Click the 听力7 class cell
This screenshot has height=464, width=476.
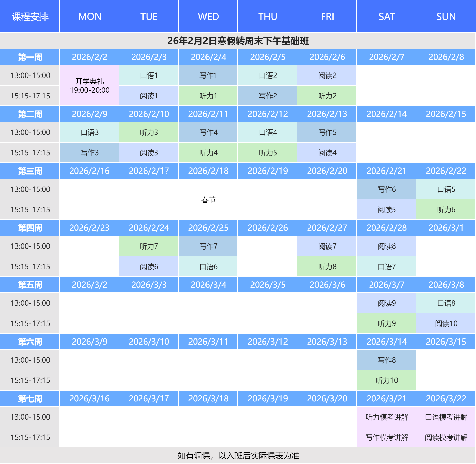point(149,246)
